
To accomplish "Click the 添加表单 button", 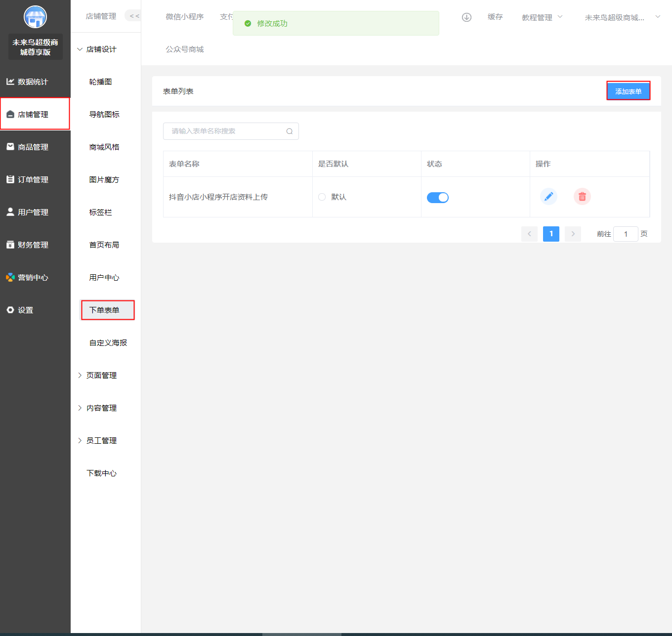I will click(628, 91).
